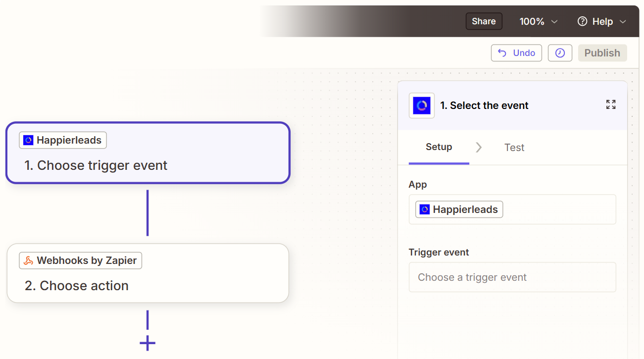This screenshot has width=644, height=359.
Task: Click the 'App' field label
Action: click(x=418, y=185)
